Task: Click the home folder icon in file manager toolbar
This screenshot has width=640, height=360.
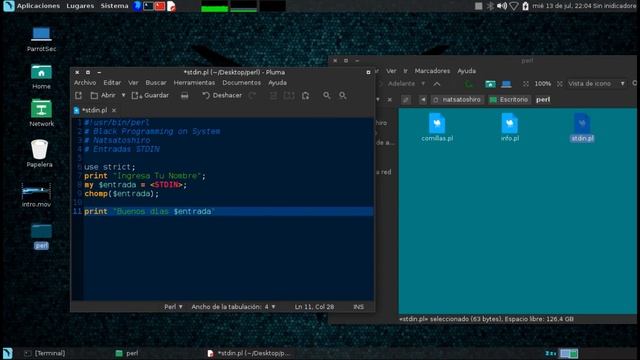Action: tap(490, 84)
